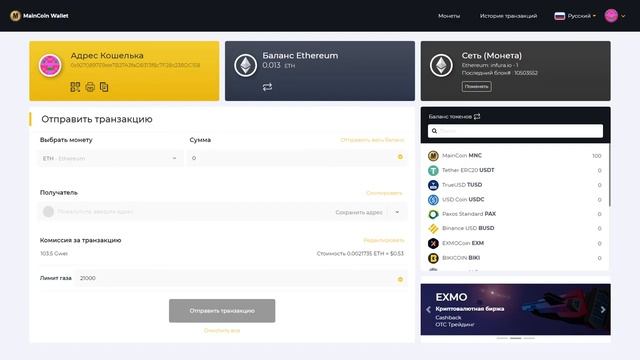640x360 pixels.
Task: Click the Отправить транзакцию heading
Action: tap(97, 119)
